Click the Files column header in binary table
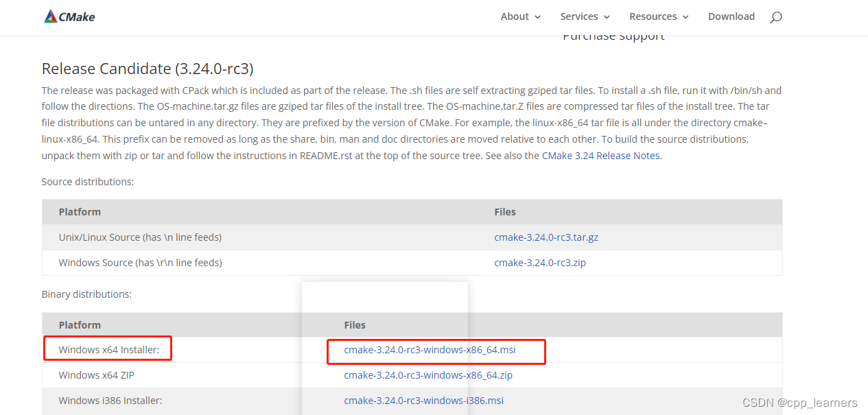This screenshot has height=415, width=868. tap(355, 324)
